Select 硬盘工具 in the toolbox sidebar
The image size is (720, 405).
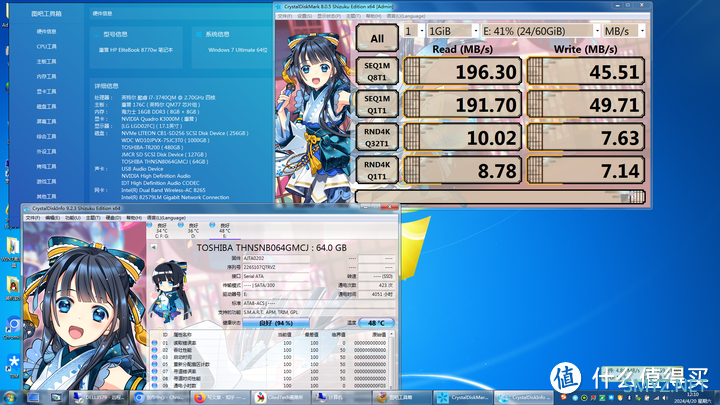(x=46, y=107)
